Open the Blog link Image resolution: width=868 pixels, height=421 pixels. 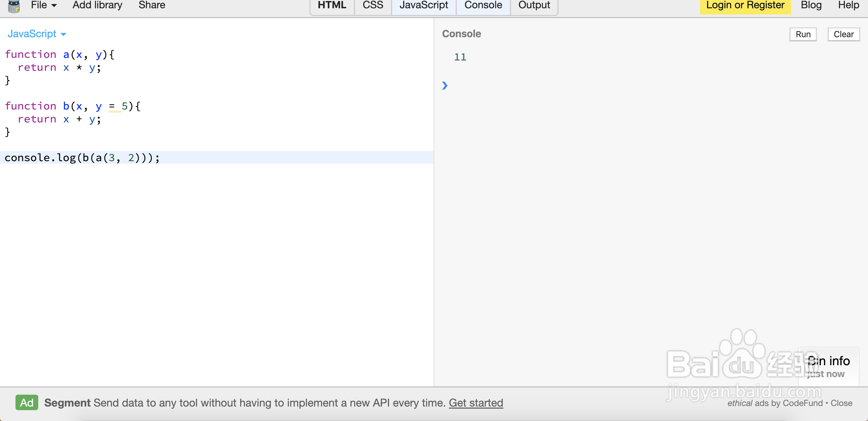tap(811, 5)
